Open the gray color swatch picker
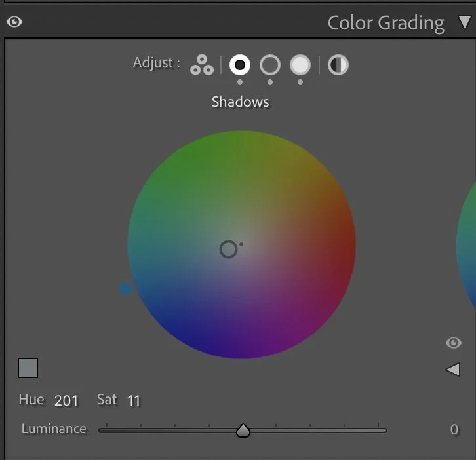Screen dimensions: 476x460 (x=28, y=368)
